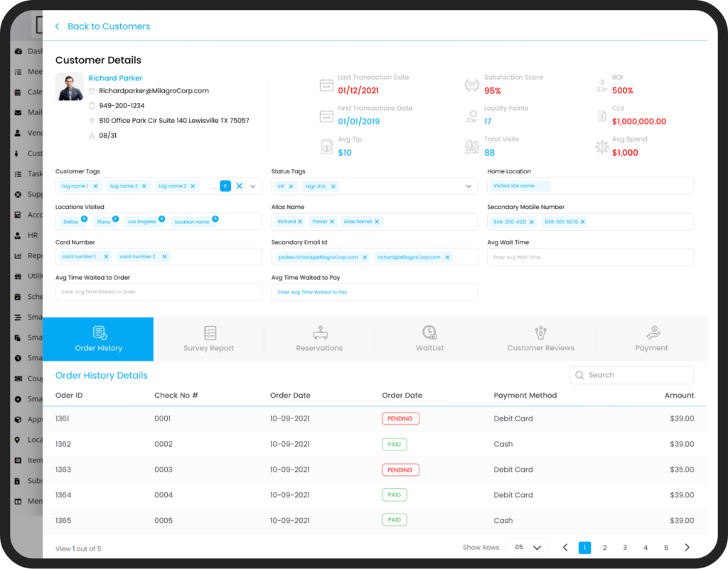
Task: Remove High ROI status tag
Action: [333, 186]
